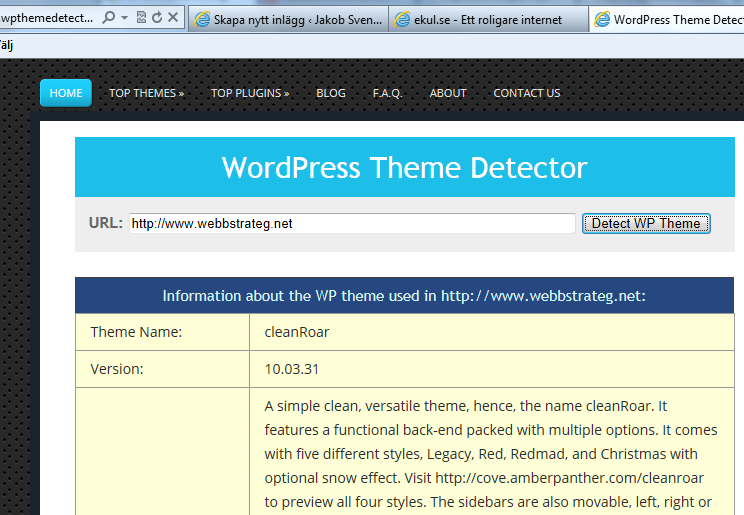Expand the TOP THEMES menu
Image resolution: width=744 pixels, height=515 pixels.
(147, 93)
